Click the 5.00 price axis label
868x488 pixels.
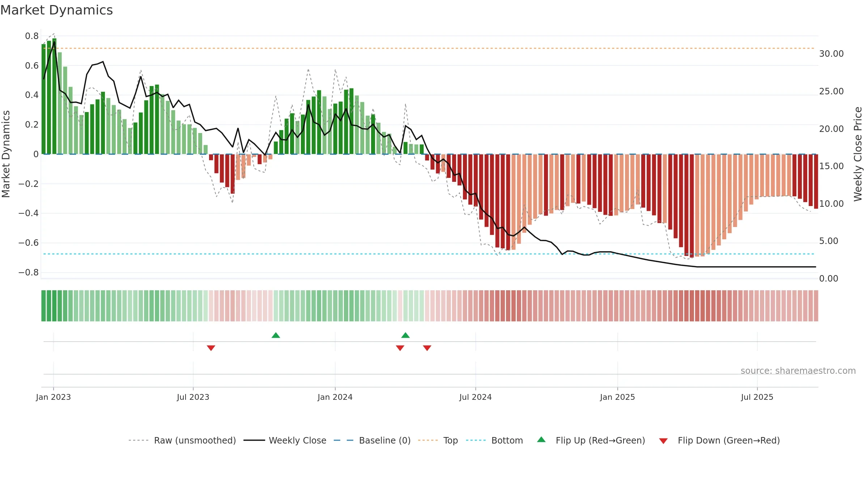[x=829, y=241]
